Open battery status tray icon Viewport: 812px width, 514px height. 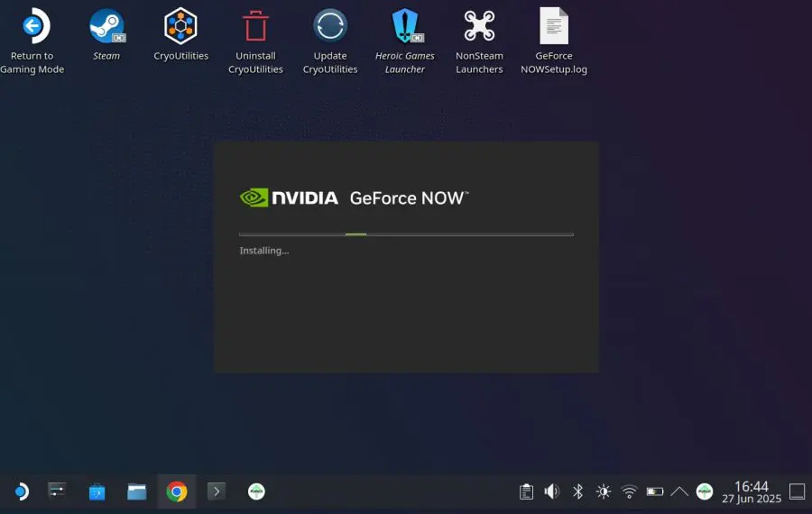655,491
